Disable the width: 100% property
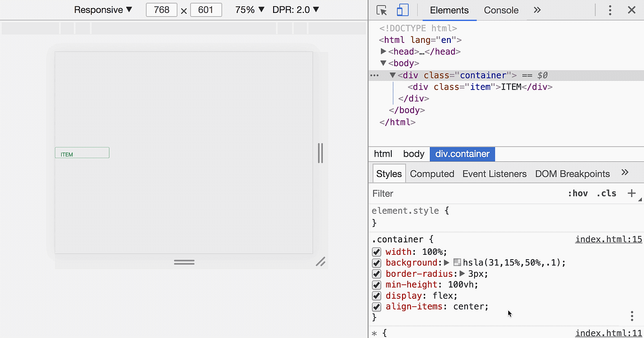Screen dimensions: 644x338 pyautogui.click(x=376, y=252)
